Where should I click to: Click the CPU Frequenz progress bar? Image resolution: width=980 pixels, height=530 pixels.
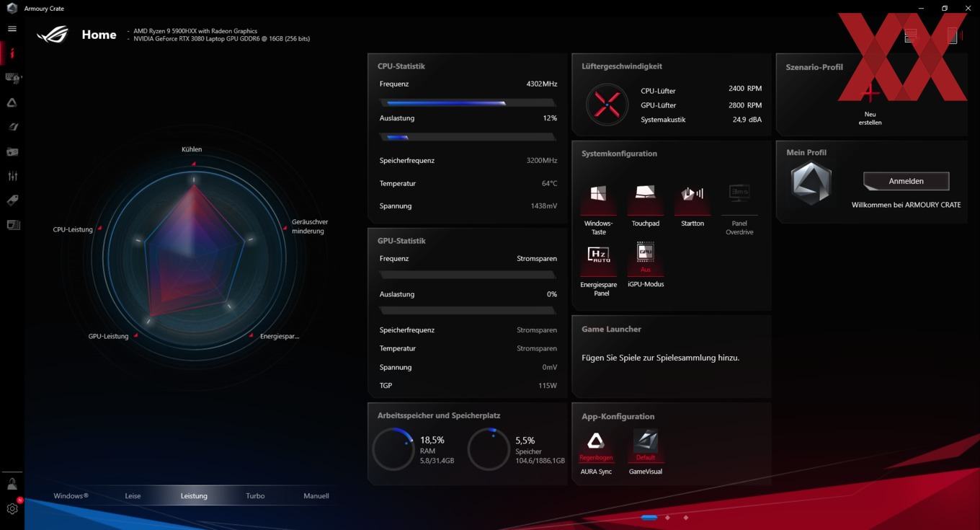coord(468,103)
